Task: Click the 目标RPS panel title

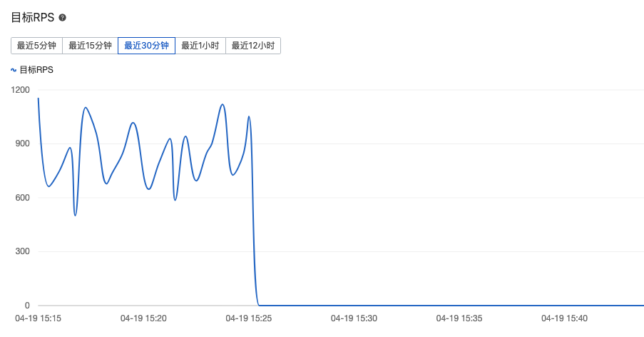Action: [x=33, y=17]
